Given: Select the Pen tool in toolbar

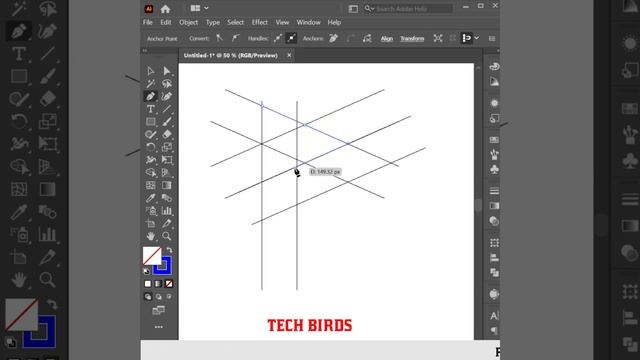Looking at the screenshot, I should coord(151,96).
